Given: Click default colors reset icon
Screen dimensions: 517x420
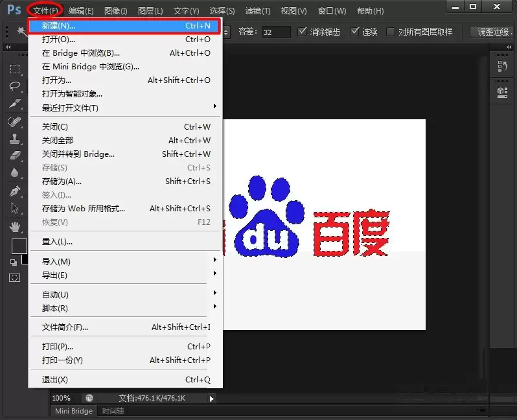Looking at the screenshot, I should [14, 262].
